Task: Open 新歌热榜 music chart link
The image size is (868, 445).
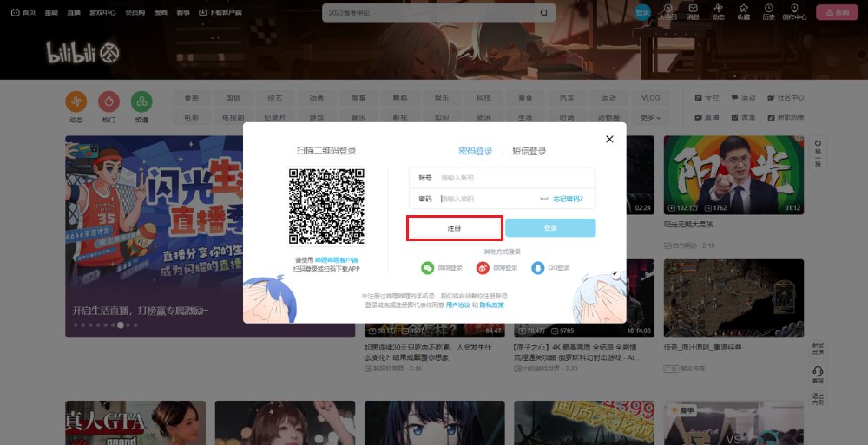Action: click(x=786, y=117)
